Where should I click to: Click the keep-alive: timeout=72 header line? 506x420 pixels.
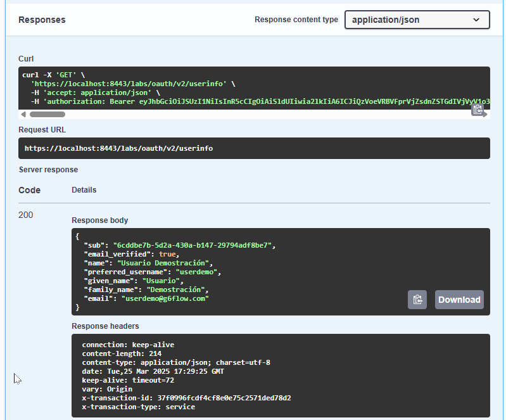coord(128,380)
